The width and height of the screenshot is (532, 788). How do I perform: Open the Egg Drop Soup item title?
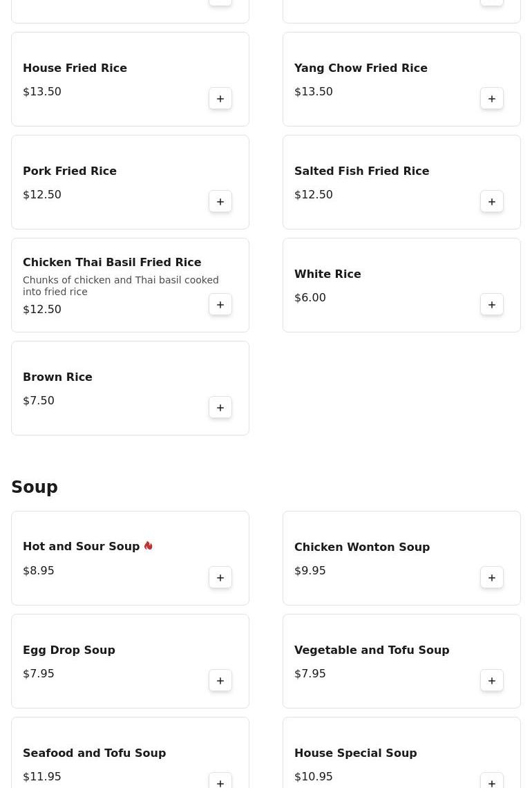pyautogui.click(x=69, y=650)
